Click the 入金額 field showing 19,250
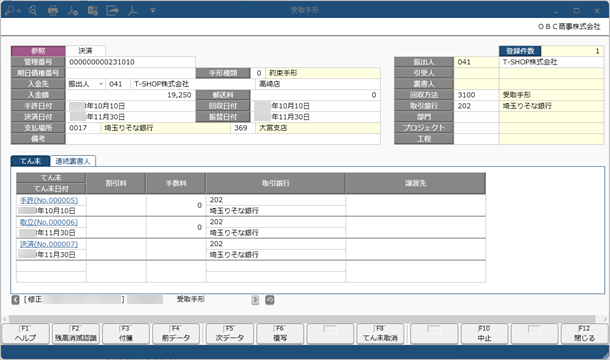 (130, 95)
